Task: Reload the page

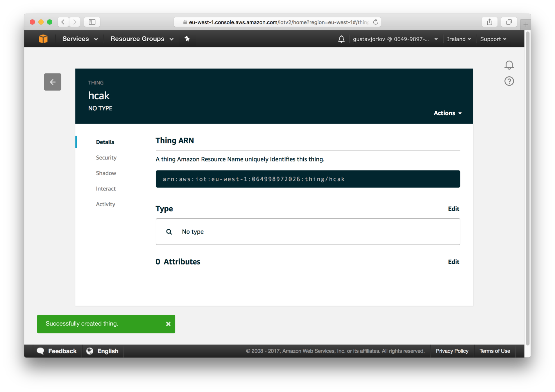Action: click(x=375, y=22)
